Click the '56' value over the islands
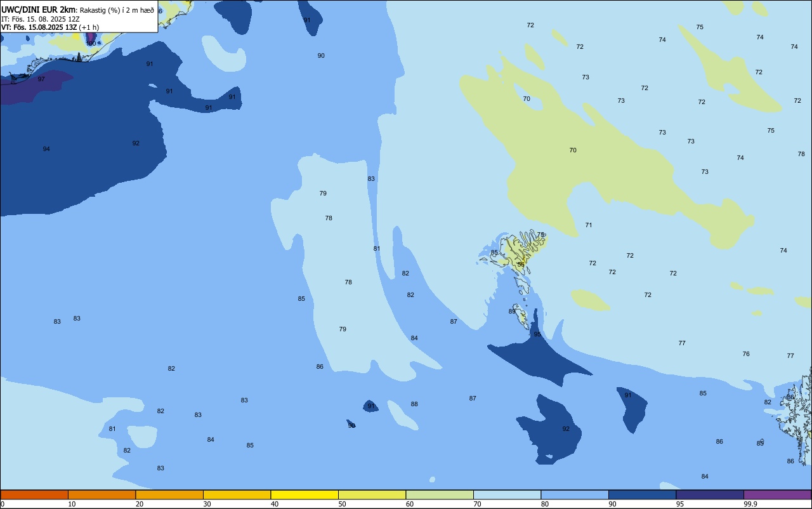Screen dimensions: 812x509 coord(521,265)
